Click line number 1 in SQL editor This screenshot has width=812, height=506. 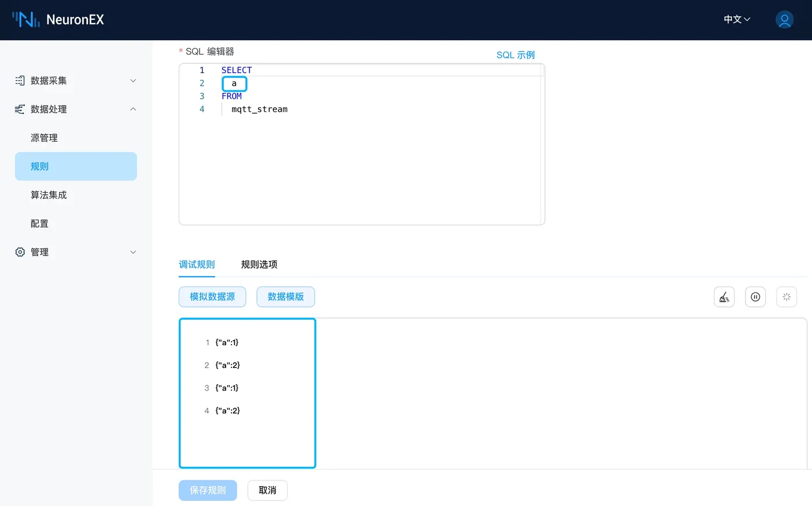pos(202,70)
